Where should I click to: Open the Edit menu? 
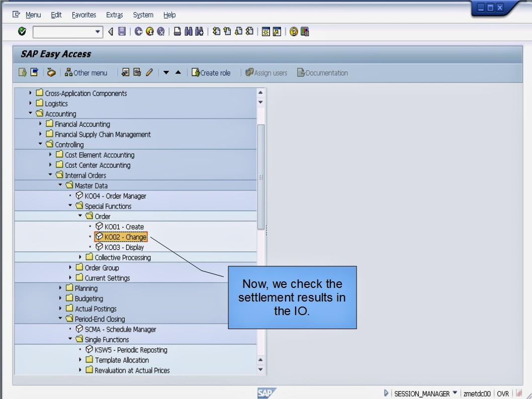56,15
